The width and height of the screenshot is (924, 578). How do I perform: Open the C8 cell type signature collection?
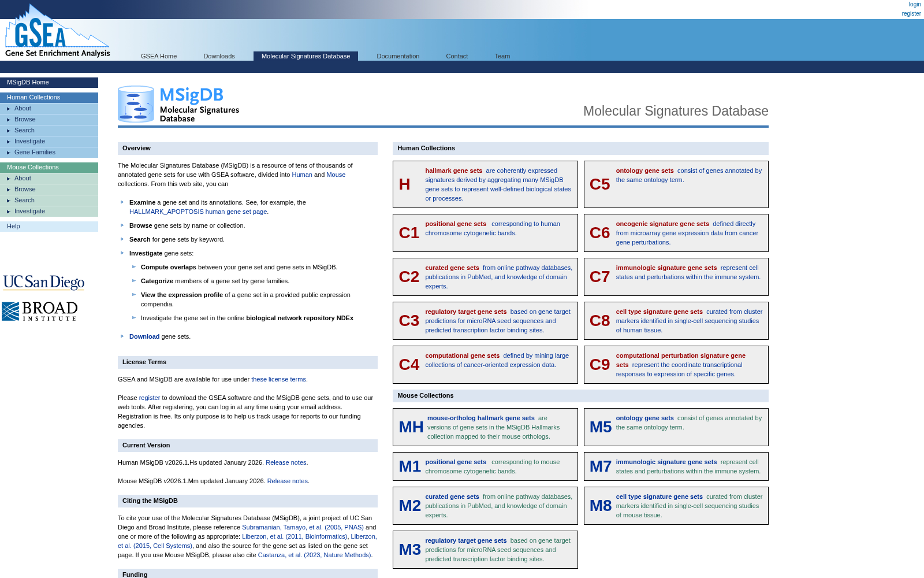[x=676, y=321]
